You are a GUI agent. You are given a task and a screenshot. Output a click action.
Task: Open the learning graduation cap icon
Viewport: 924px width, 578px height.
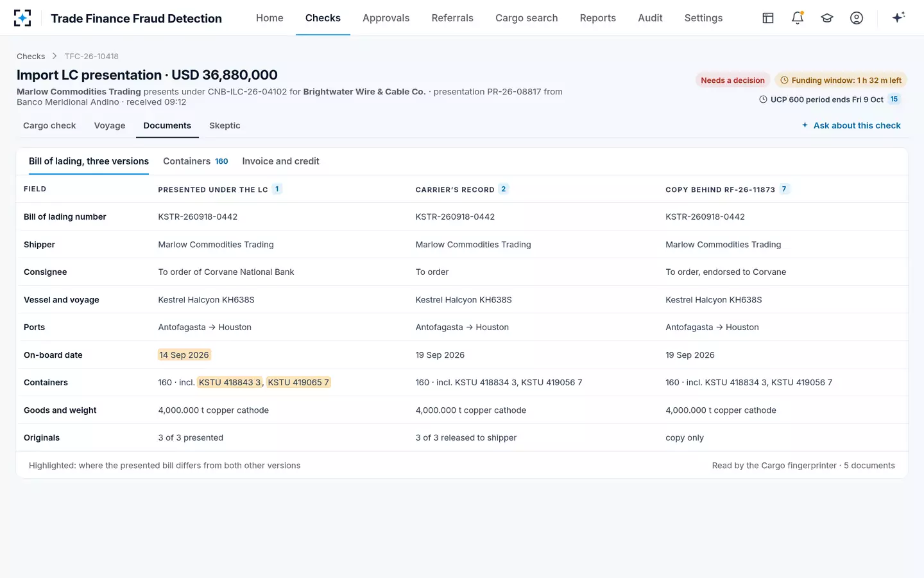click(827, 18)
